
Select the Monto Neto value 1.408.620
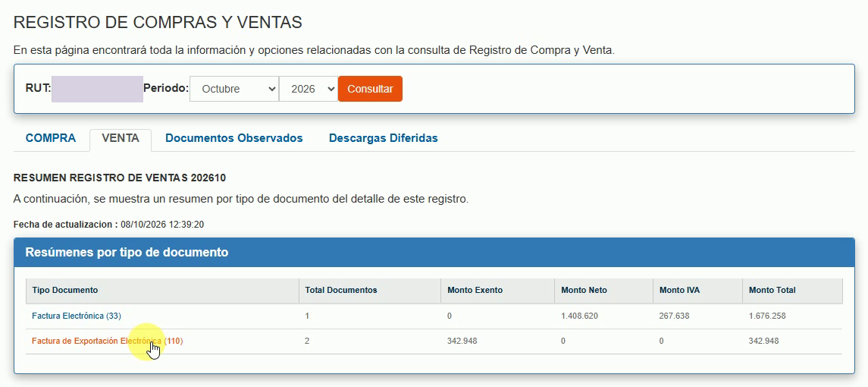point(579,316)
